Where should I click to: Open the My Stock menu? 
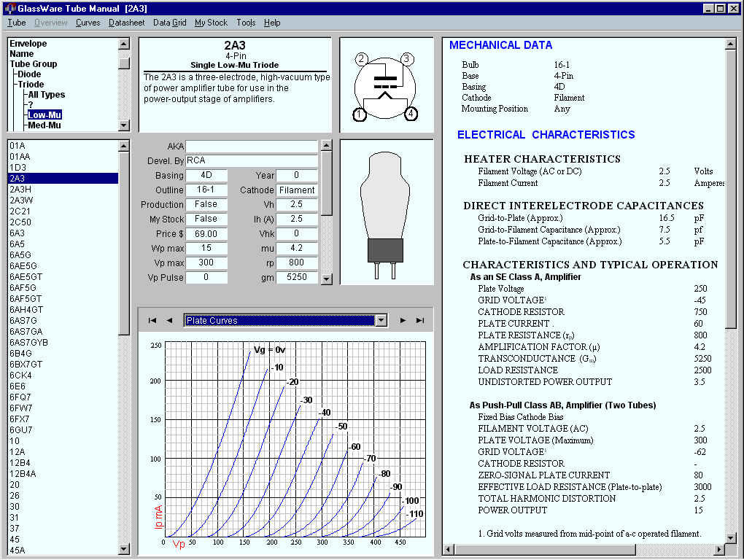coord(211,23)
